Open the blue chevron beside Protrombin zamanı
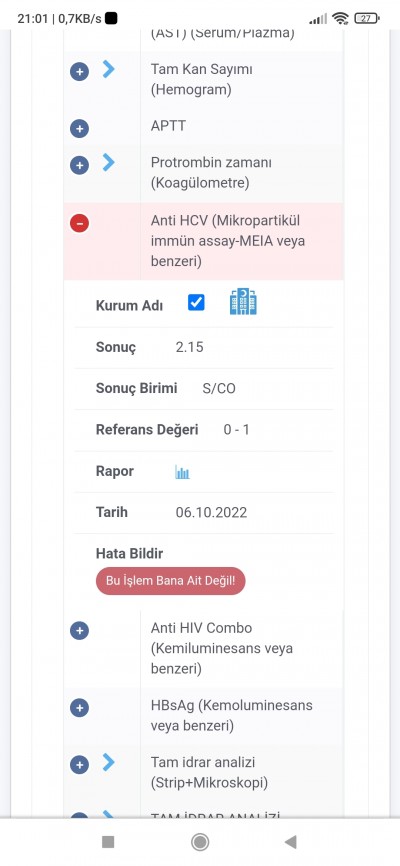Image resolution: width=400 pixels, height=866 pixels. point(109,162)
